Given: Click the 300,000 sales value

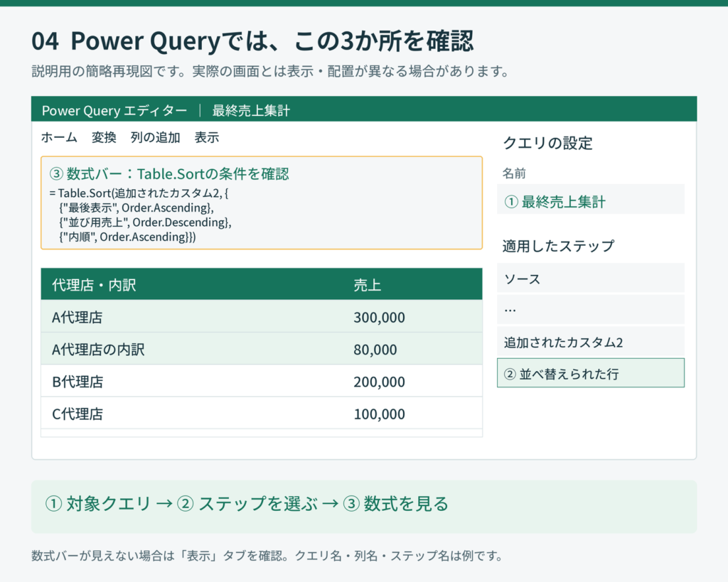Looking at the screenshot, I should (x=380, y=317).
